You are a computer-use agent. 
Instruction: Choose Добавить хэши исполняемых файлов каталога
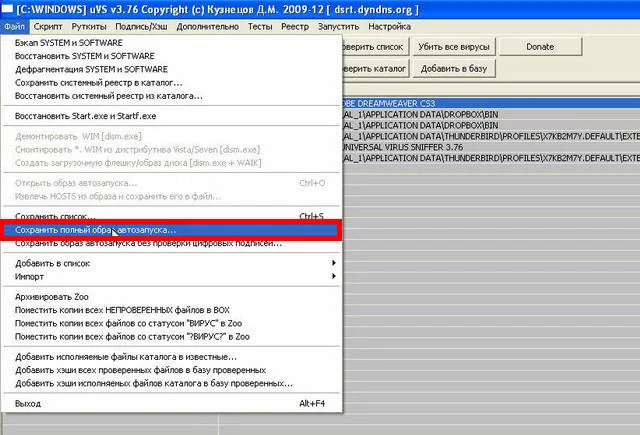coord(171,384)
